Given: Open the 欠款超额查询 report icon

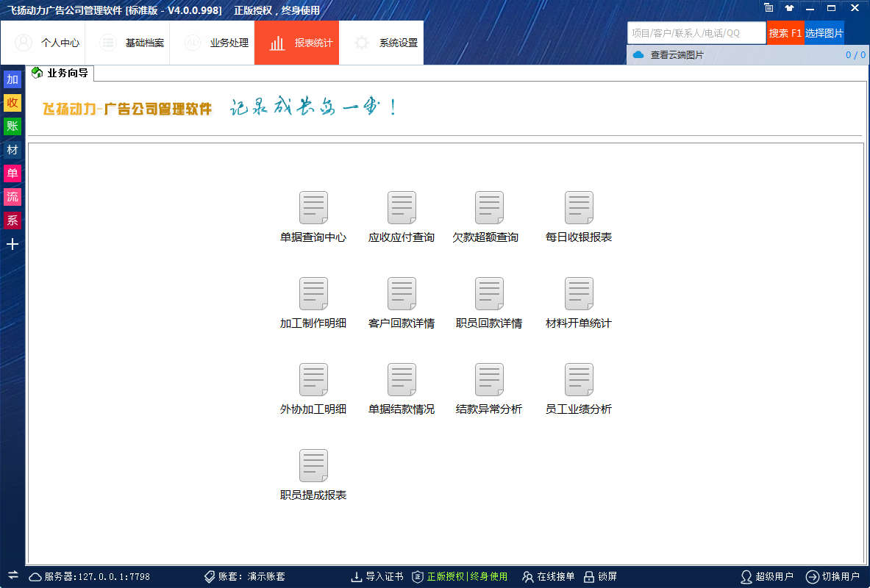Looking at the screenshot, I should click(489, 208).
